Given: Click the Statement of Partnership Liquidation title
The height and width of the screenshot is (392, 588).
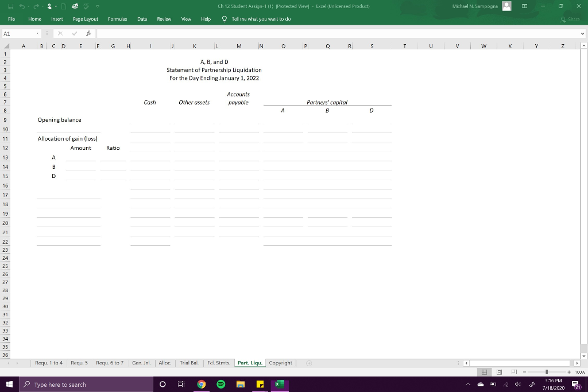Looking at the screenshot, I should point(214,70).
